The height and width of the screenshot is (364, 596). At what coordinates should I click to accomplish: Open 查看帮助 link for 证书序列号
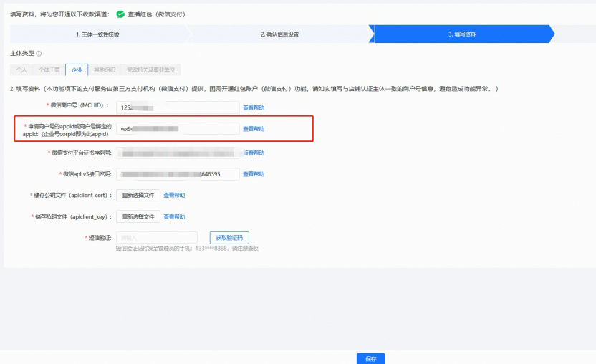click(x=254, y=153)
